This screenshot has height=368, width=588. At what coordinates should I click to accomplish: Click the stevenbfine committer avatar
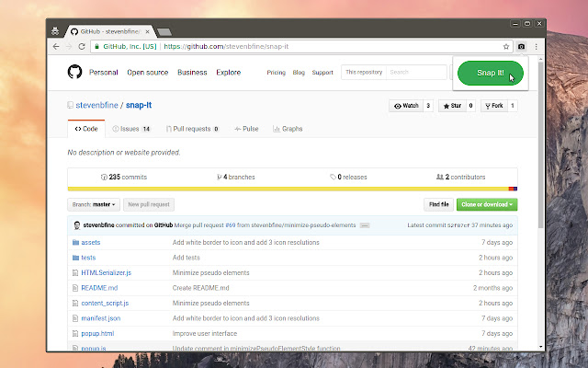[x=77, y=225]
